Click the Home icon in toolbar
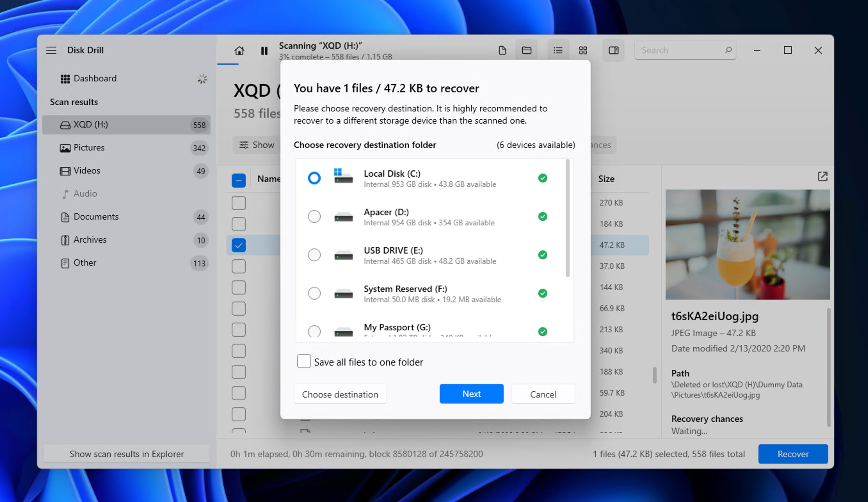The width and height of the screenshot is (868, 502). tap(239, 51)
